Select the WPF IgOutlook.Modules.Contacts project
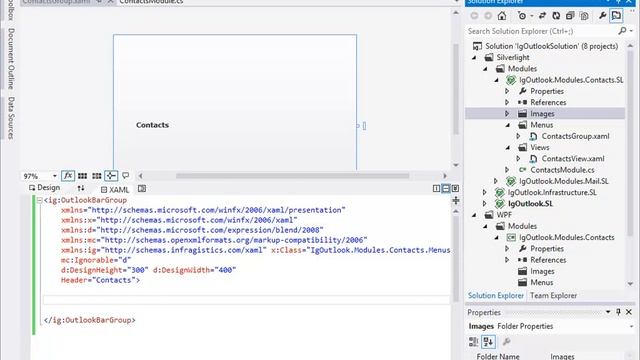 click(x=567, y=238)
